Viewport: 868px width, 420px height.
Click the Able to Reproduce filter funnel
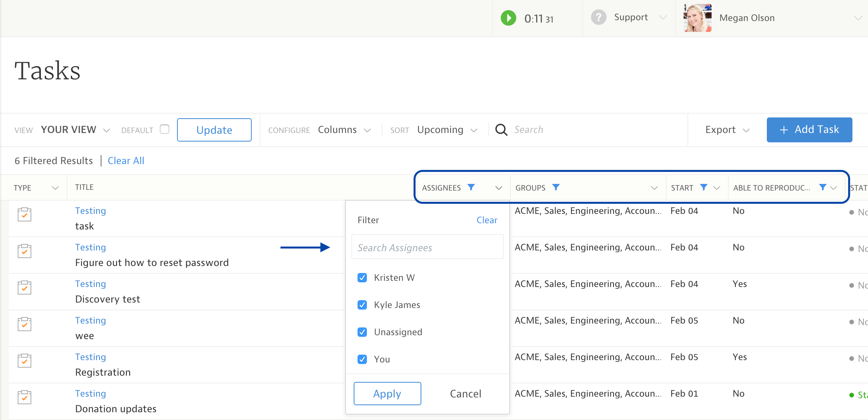[x=822, y=187]
